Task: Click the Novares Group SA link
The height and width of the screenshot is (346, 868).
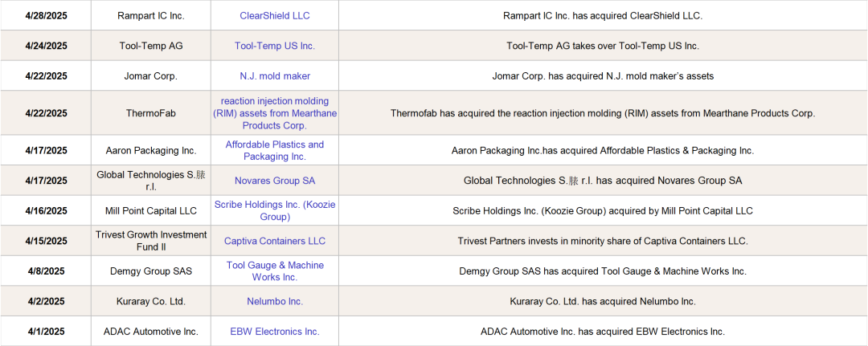Action: pos(274,181)
